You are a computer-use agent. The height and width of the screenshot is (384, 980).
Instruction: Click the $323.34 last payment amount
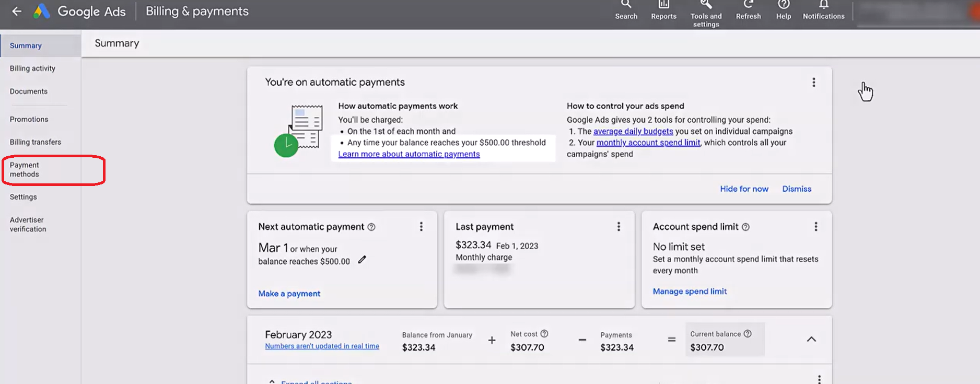point(473,245)
